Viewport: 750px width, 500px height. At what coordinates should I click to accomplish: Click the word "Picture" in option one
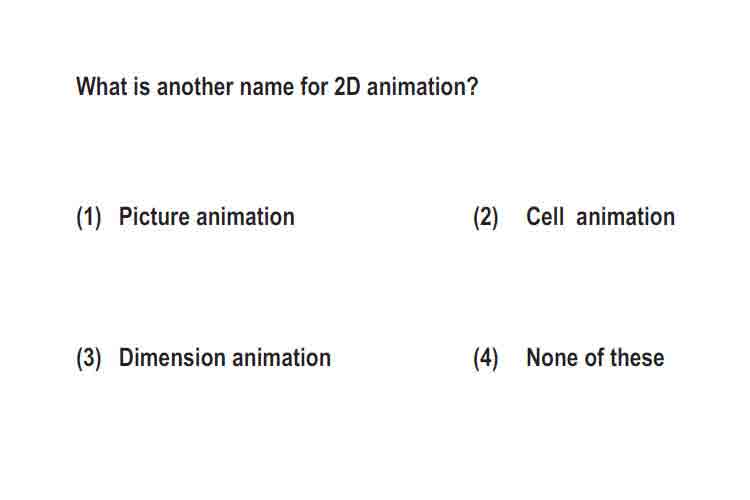coord(154,217)
